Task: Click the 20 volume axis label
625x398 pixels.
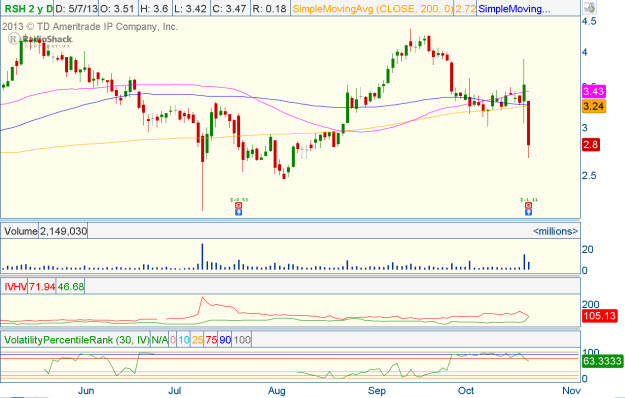Action: (x=588, y=249)
